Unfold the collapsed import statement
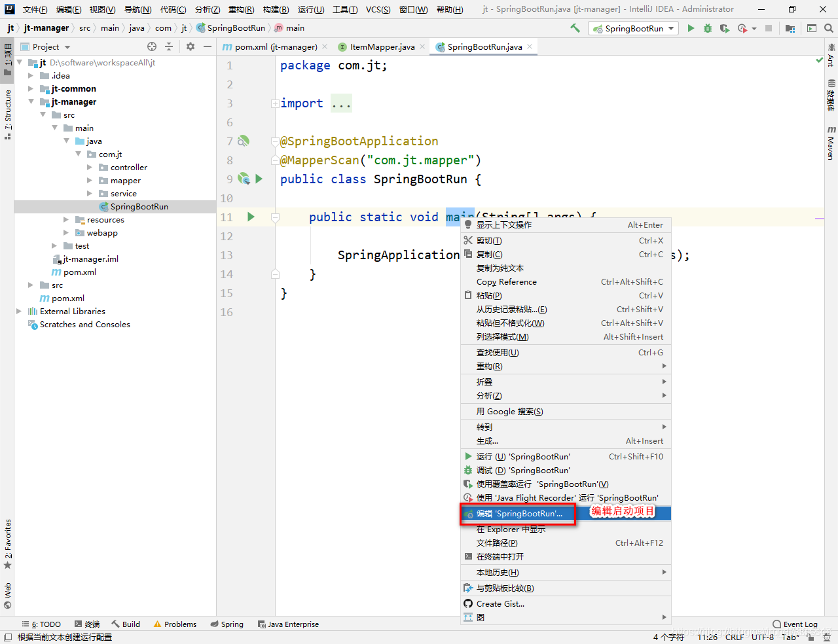 [x=275, y=103]
